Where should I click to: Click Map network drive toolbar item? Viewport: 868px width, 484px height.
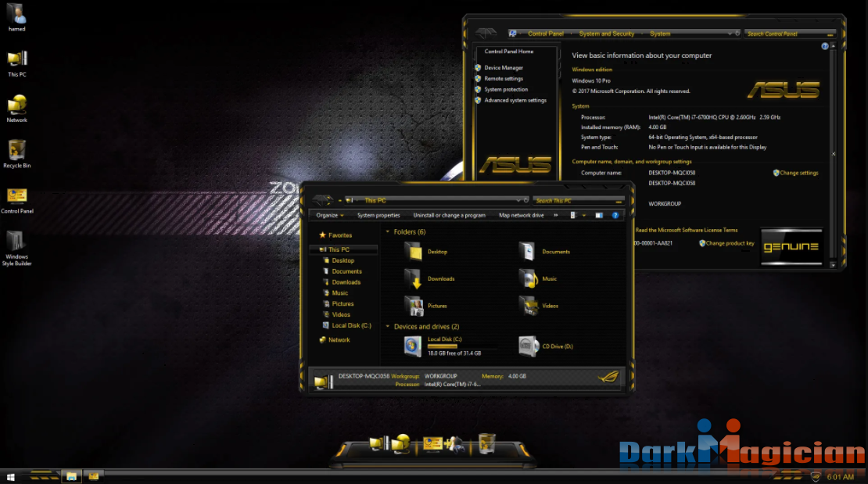[x=521, y=216]
